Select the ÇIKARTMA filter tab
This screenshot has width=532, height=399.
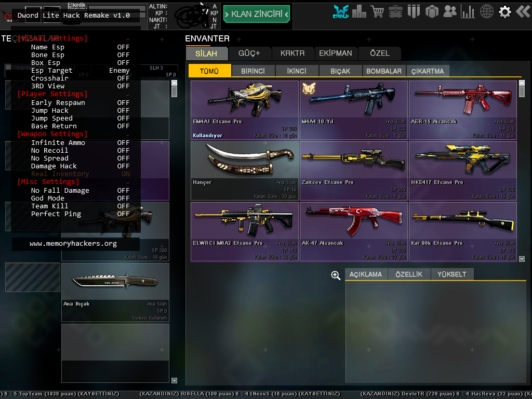428,71
